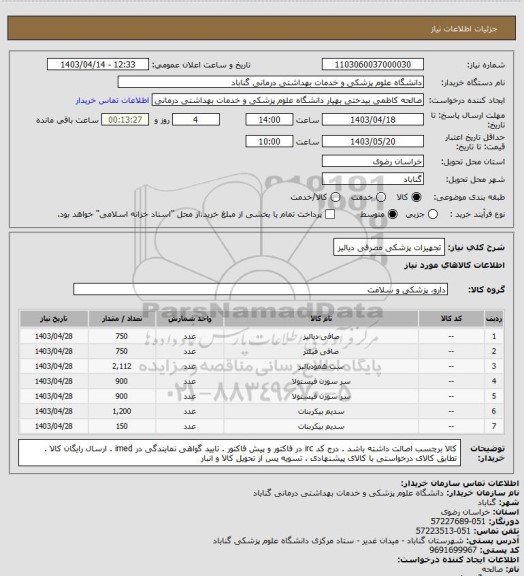Click the buyer notes text box

pos(239,453)
